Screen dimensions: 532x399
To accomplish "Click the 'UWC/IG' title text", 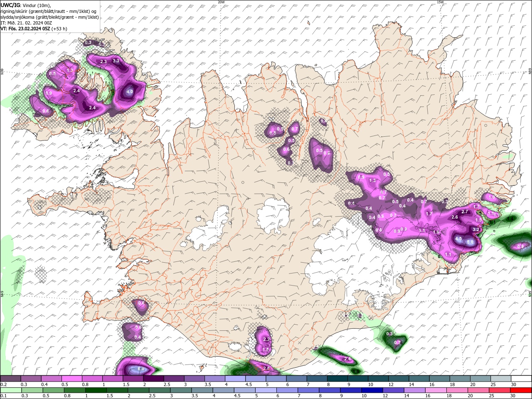I will coord(10,5).
